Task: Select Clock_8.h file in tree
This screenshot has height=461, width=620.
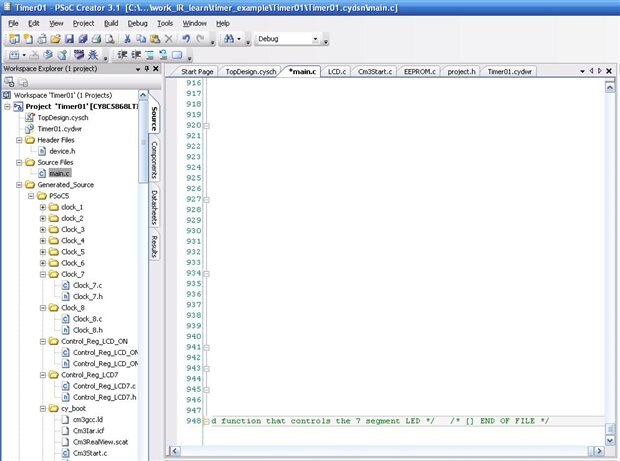Action: (88, 329)
